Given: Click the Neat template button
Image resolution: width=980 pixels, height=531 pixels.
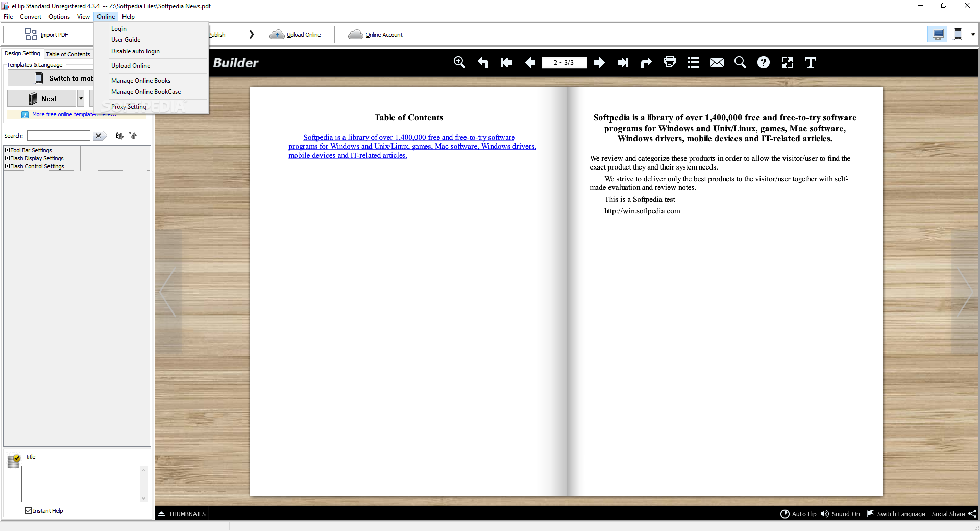Looking at the screenshot, I should point(42,98).
